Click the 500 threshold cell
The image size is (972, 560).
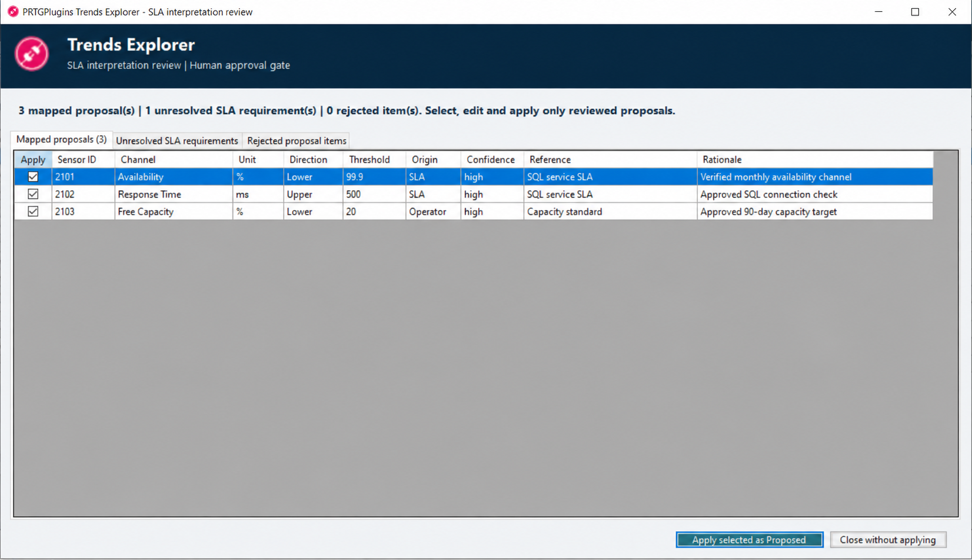click(374, 194)
